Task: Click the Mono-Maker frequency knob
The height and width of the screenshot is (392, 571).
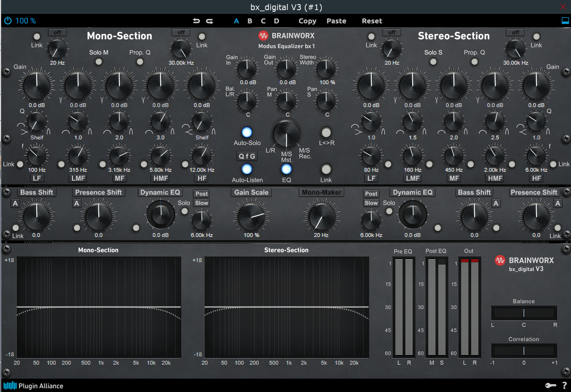Action: tap(322, 216)
